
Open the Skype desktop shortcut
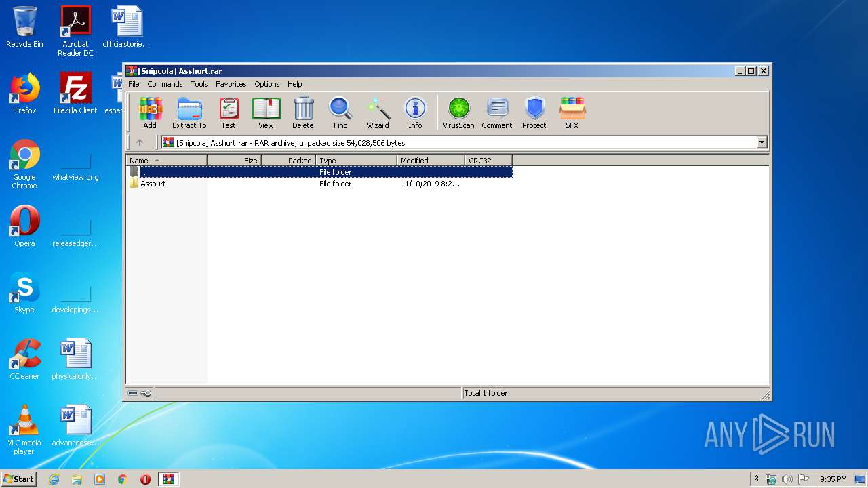pyautogui.click(x=24, y=293)
